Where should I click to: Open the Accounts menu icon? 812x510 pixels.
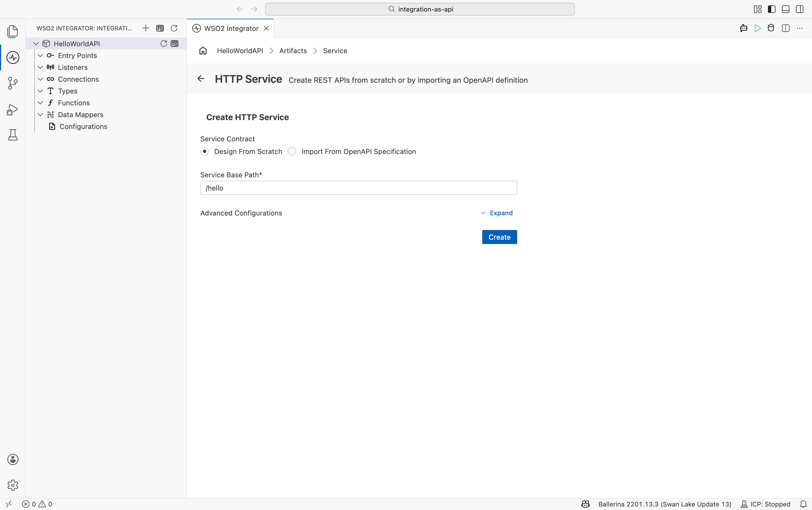(x=13, y=459)
